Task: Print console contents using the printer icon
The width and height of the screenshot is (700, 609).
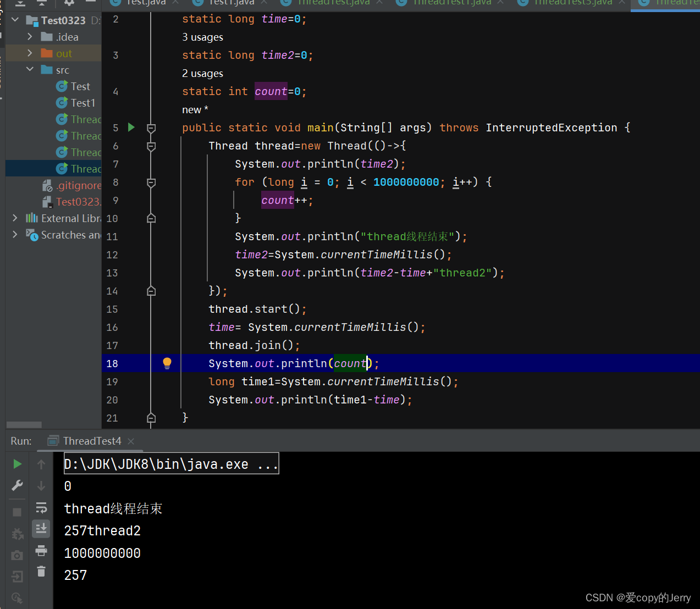Action: click(x=41, y=551)
